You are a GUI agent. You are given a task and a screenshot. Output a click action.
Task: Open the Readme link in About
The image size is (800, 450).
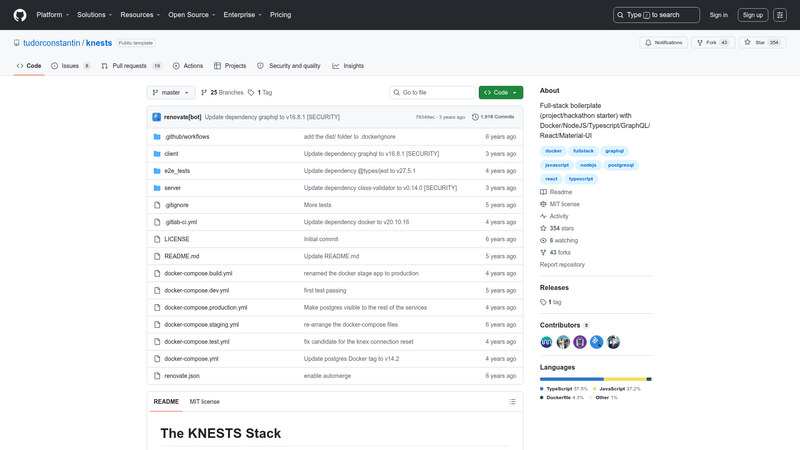pyautogui.click(x=556, y=192)
